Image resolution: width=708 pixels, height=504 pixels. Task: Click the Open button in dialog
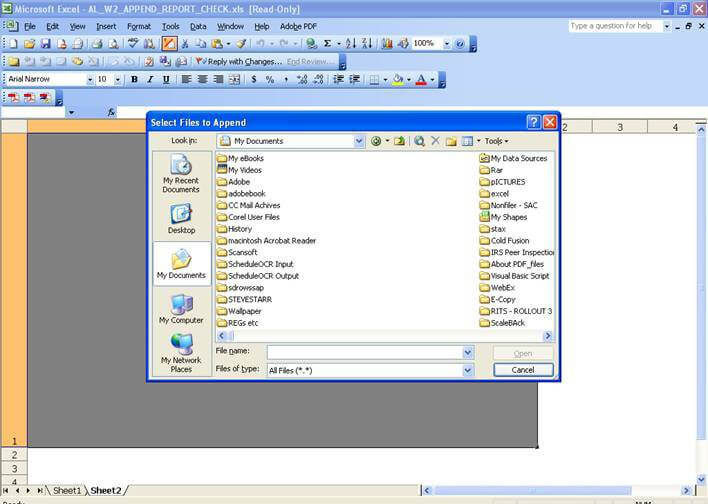[x=523, y=353]
